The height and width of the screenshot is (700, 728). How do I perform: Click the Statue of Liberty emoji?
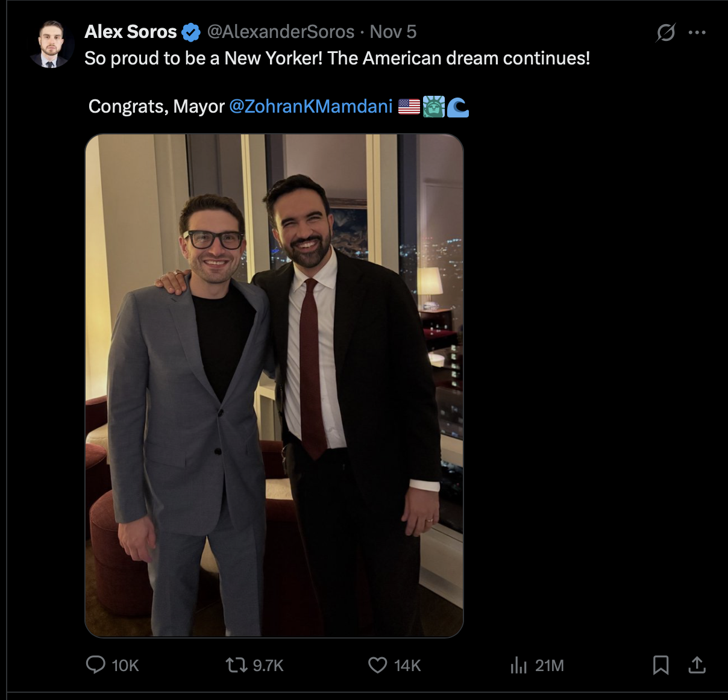pos(433,107)
